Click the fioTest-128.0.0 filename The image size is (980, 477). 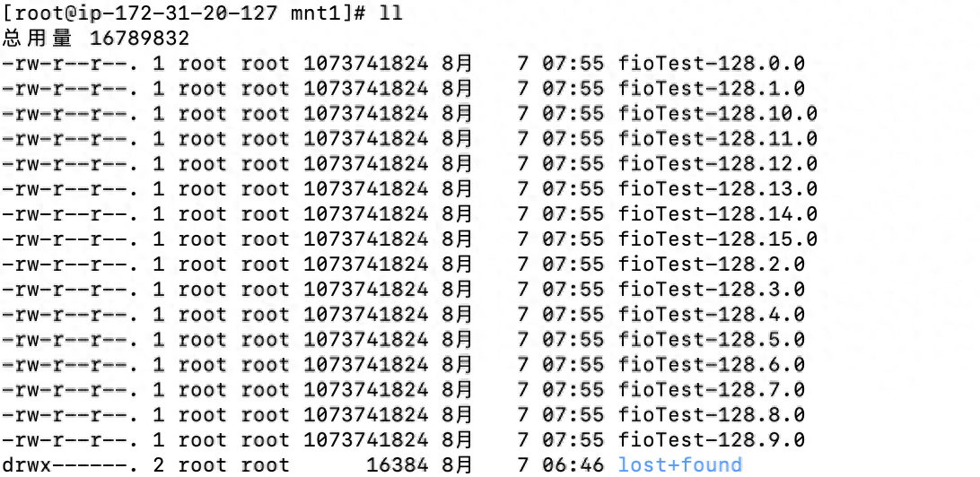point(711,64)
